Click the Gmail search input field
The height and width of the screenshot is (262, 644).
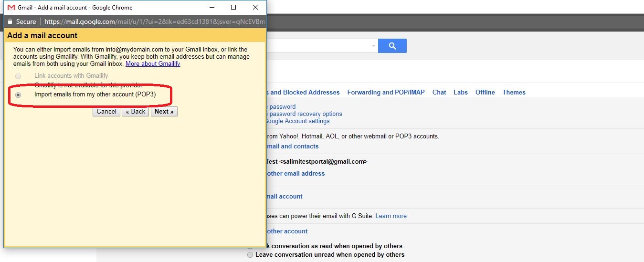[x=317, y=46]
